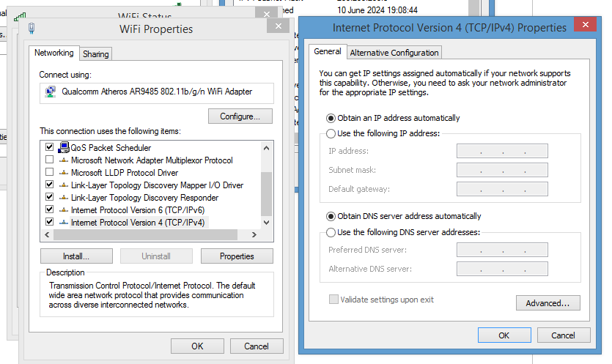
Task: Uncheck Link-Layer Topology Discovery Mapper I/O Driver
Action: pos(50,185)
